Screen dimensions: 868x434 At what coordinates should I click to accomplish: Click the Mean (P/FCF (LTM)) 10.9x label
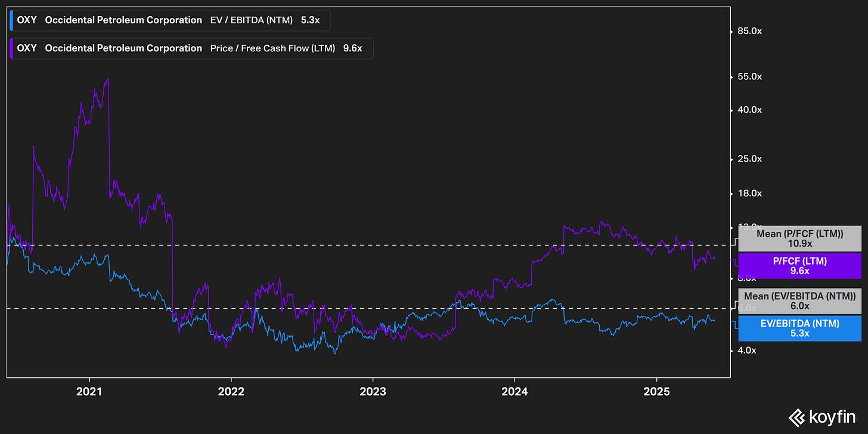[x=800, y=238]
